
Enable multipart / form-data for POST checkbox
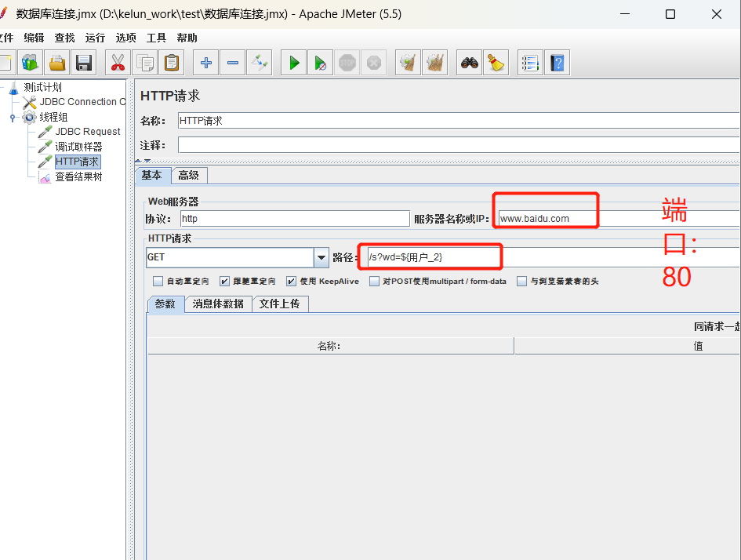tap(374, 282)
